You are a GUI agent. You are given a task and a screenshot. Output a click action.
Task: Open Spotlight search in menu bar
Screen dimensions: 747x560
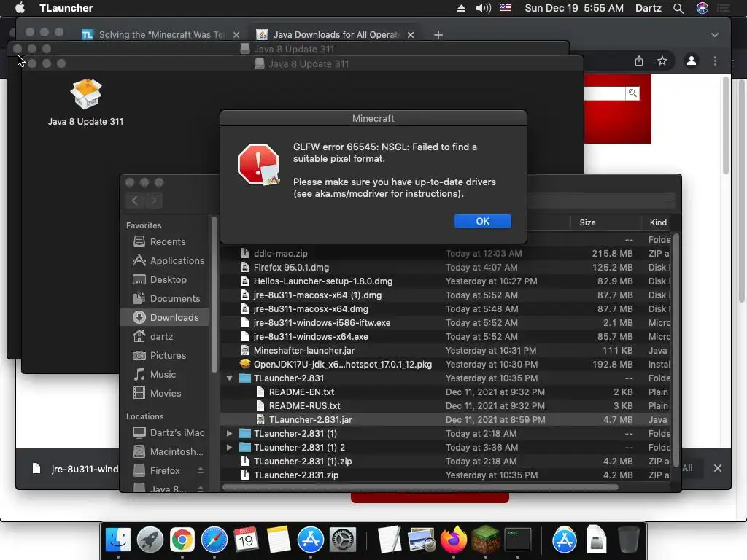(678, 8)
